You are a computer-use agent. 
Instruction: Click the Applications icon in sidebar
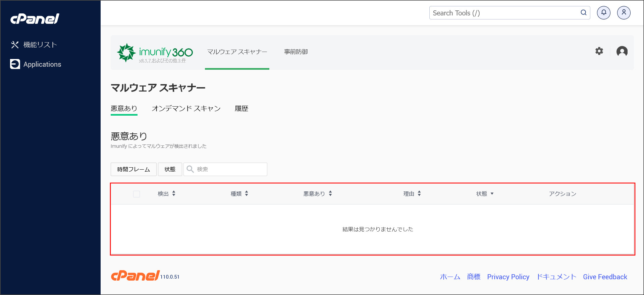pos(15,64)
